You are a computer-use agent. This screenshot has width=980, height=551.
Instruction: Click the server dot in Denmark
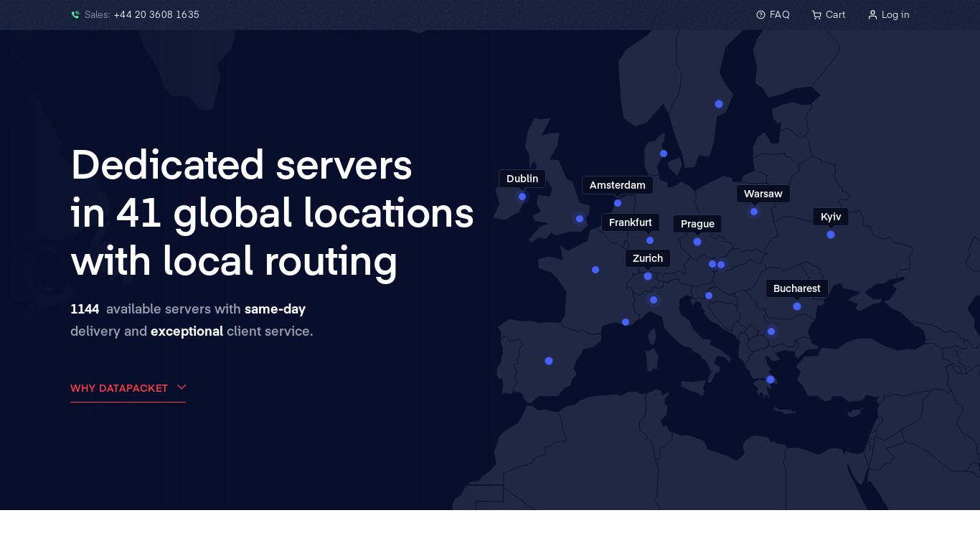click(x=664, y=154)
